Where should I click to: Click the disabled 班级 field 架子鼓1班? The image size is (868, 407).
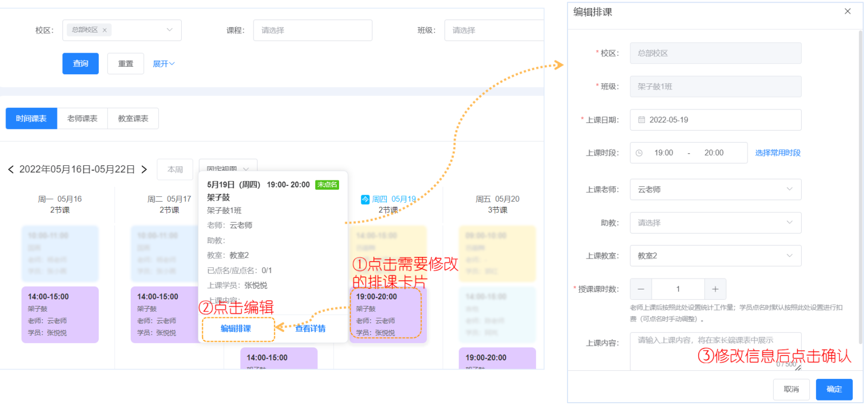[715, 86]
